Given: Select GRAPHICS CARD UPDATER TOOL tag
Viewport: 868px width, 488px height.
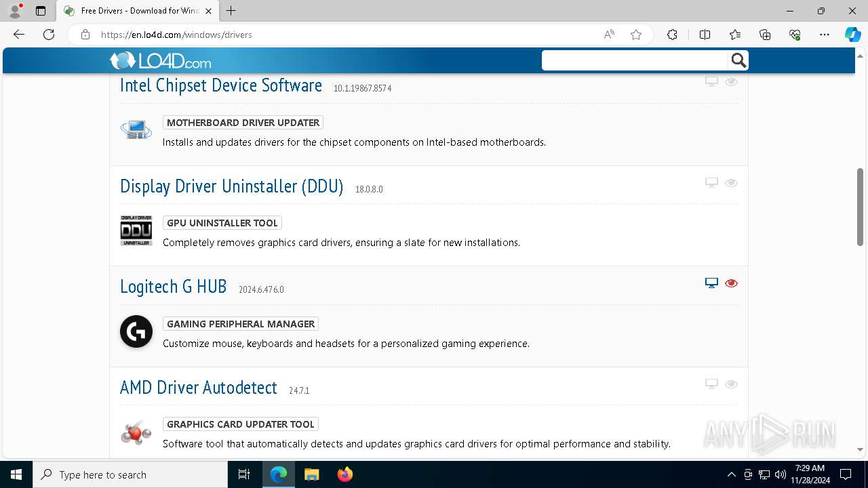Looking at the screenshot, I should (x=241, y=424).
